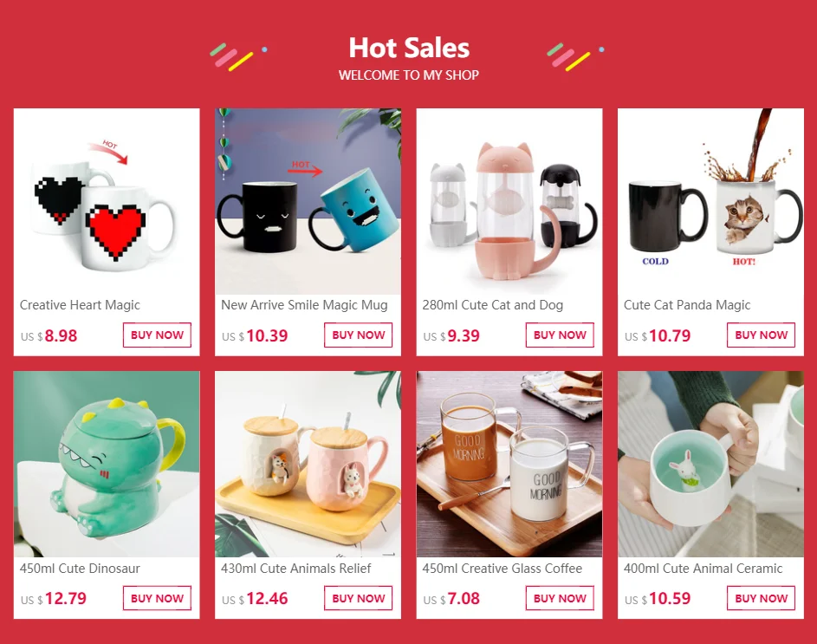Open the Cute Cat Panda Magic mug photo
The image size is (817, 644).
(x=710, y=201)
